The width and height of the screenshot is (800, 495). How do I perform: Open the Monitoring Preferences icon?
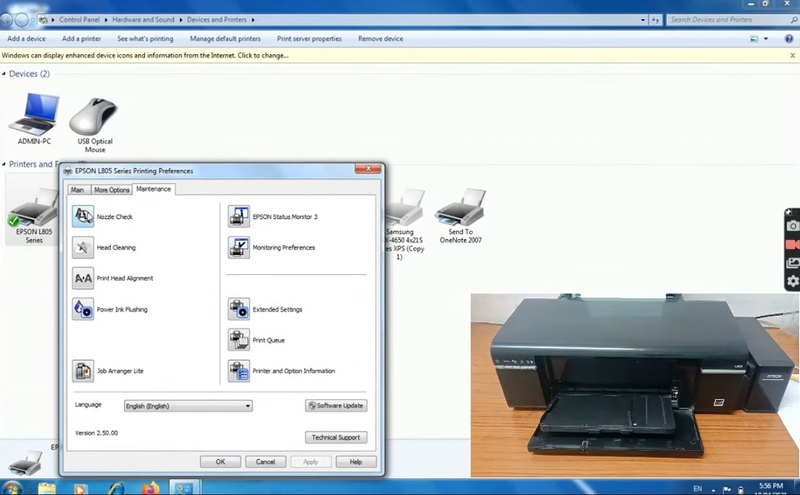coord(239,248)
